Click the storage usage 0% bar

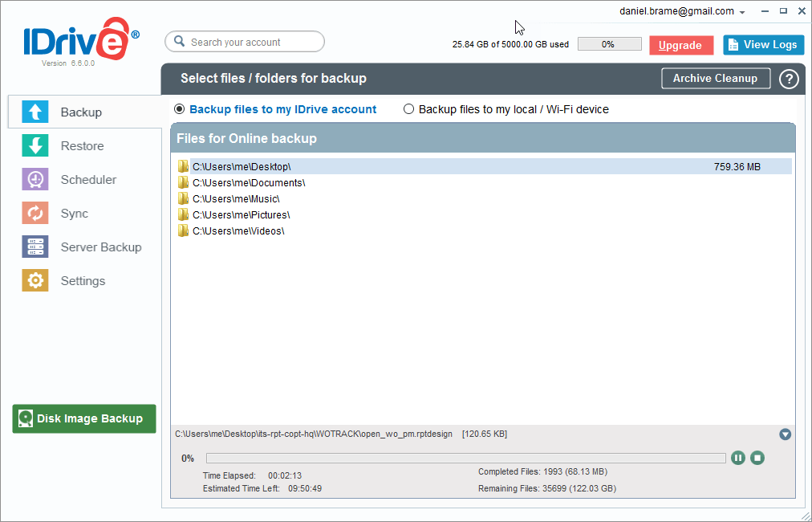(609, 44)
